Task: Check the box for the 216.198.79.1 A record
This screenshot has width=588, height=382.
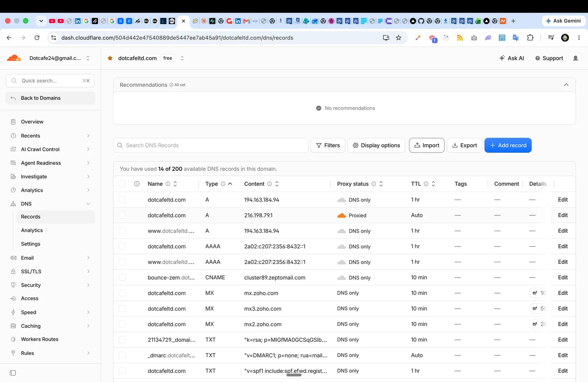Action: 122,215
